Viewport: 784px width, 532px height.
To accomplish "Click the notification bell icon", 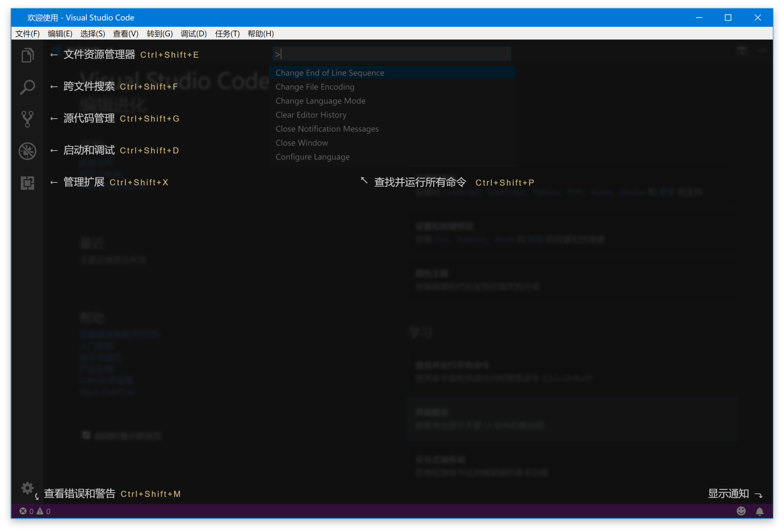I will click(x=759, y=511).
